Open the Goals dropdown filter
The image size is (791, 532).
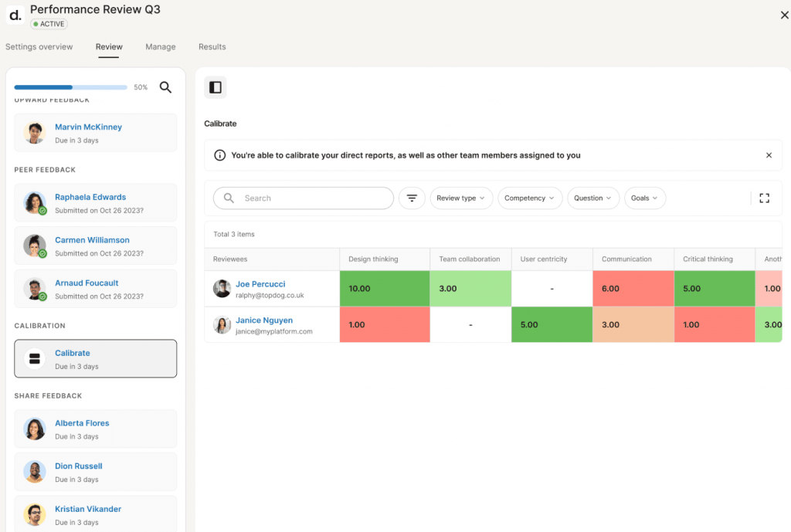click(645, 198)
